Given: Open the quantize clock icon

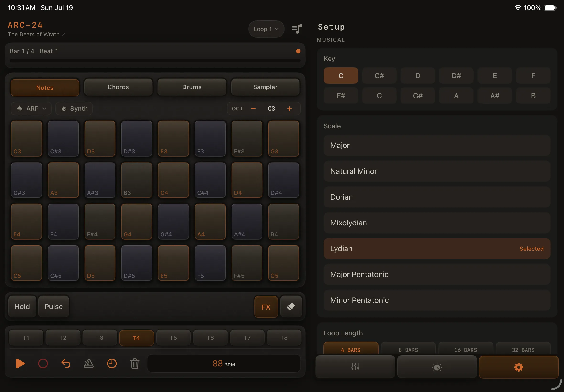Looking at the screenshot, I should [112, 364].
